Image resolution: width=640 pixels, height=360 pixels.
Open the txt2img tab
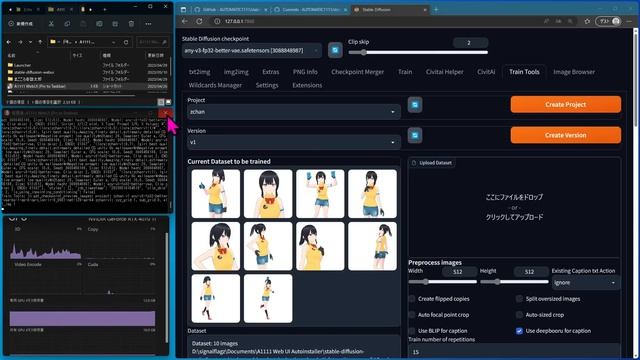pos(200,72)
